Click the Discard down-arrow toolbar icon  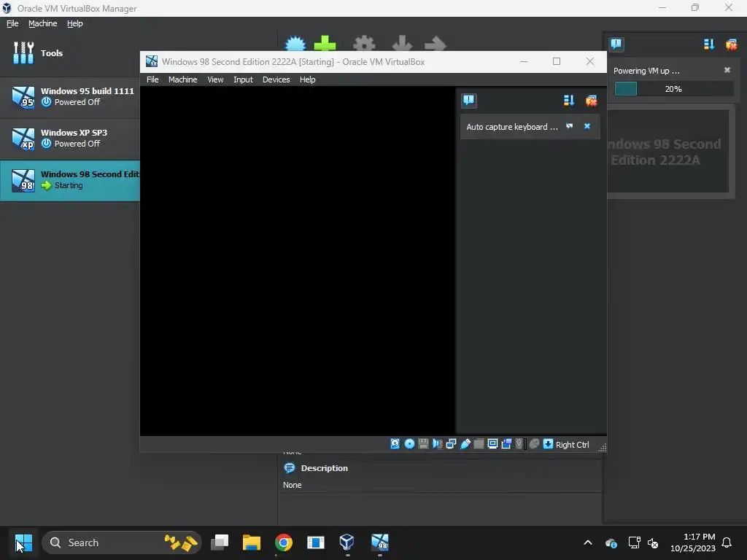point(402,43)
